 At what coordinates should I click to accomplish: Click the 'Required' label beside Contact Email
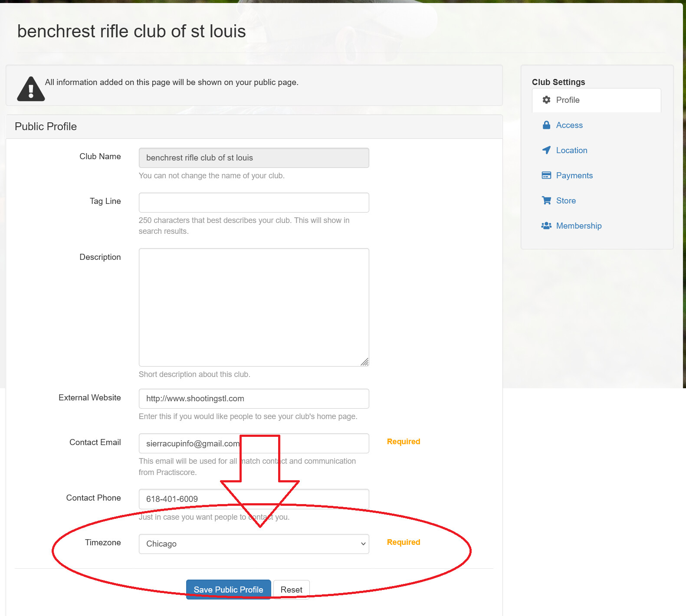[404, 442]
